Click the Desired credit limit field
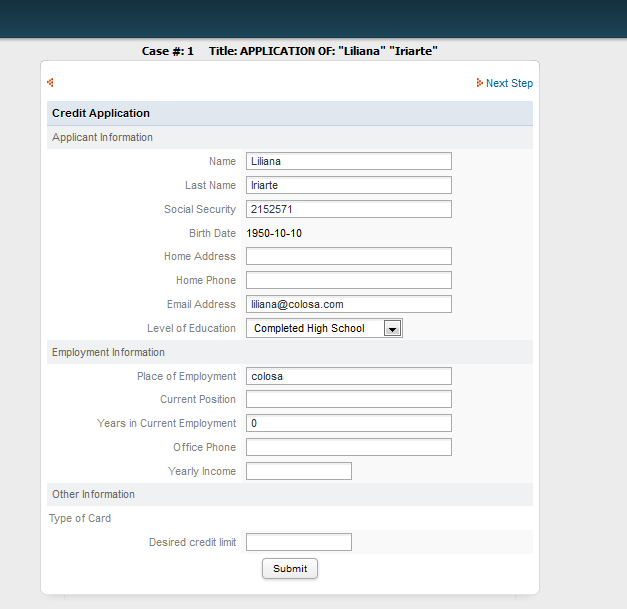Screen dimensions: 627x609 click(298, 542)
